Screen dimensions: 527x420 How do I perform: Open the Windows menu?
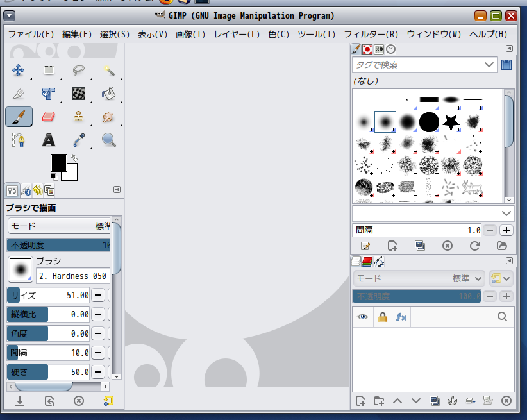434,34
